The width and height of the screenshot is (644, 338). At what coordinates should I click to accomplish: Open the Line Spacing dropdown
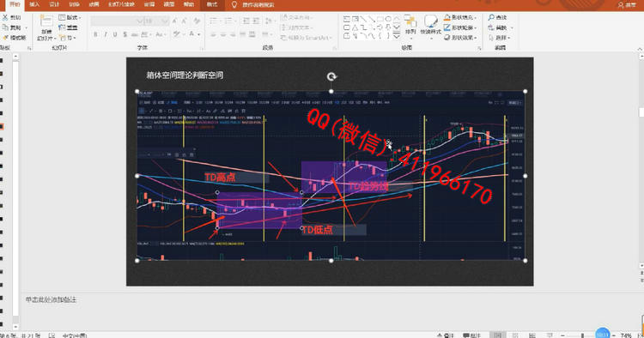click(270, 21)
